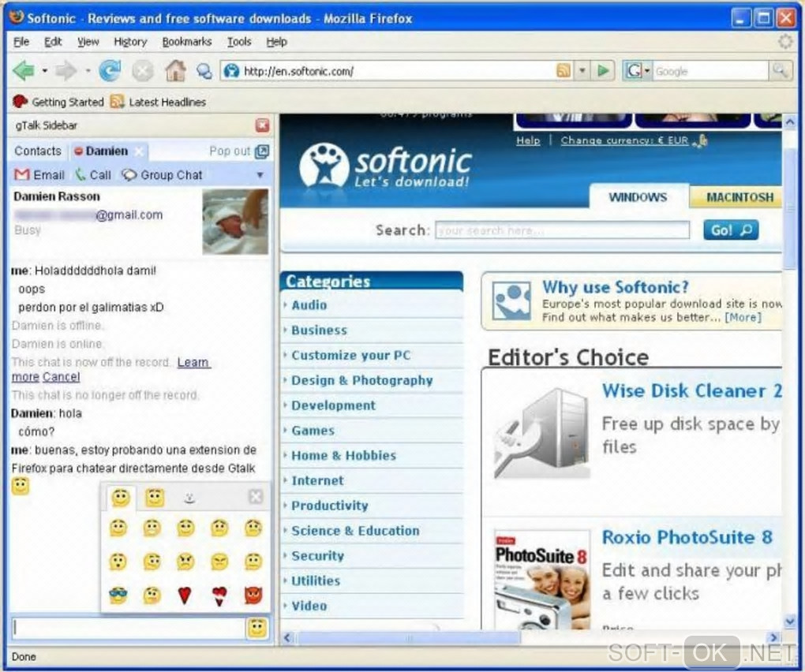Click the Pop out chat icon
Viewport: 805px width, 672px height.
tap(262, 151)
